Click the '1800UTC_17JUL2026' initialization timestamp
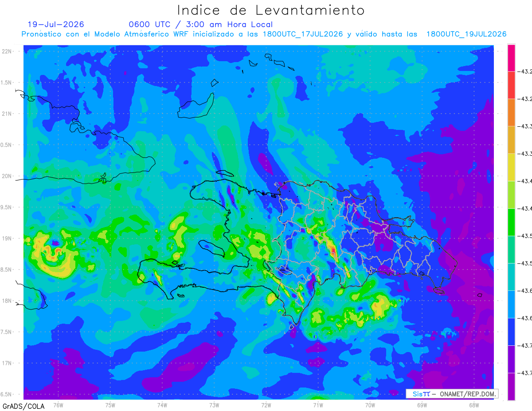The height and width of the screenshot is (411, 532). 303,34
